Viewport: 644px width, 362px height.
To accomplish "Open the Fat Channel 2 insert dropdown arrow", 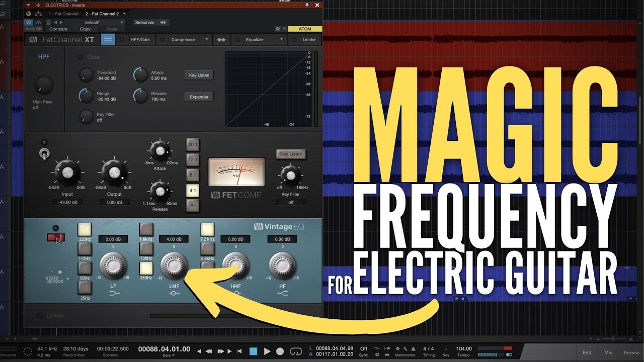I will 124,14.
